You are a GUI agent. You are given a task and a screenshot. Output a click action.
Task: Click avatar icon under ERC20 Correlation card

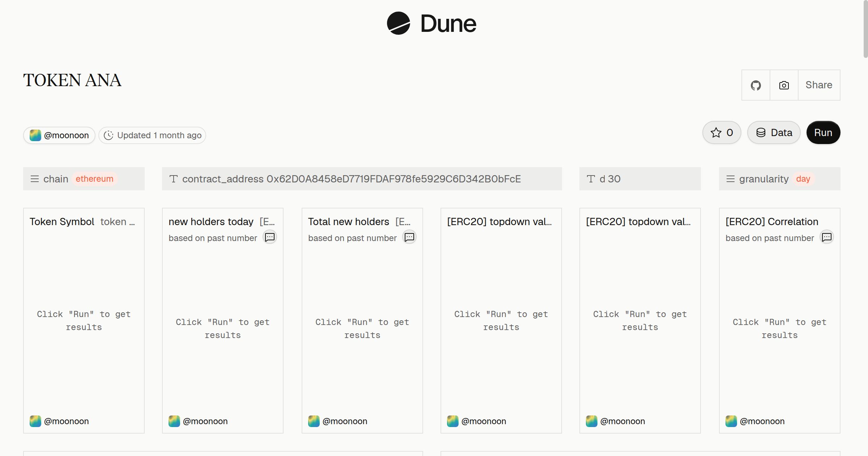click(x=731, y=421)
